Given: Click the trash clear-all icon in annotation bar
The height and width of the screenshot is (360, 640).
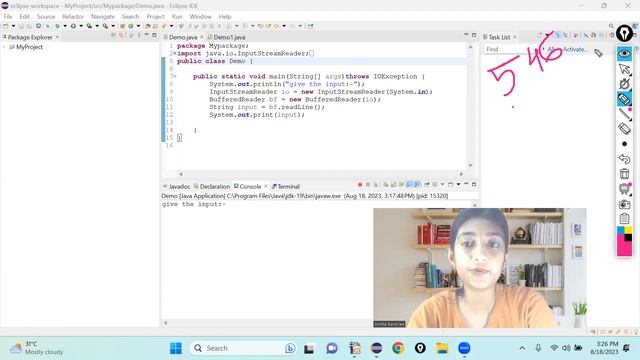Looking at the screenshot, I should (x=624, y=174).
